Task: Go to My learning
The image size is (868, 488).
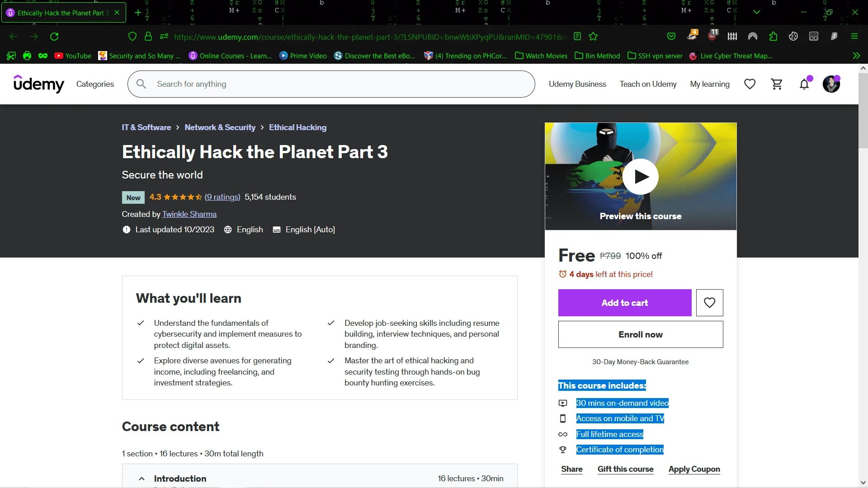Action: click(710, 84)
